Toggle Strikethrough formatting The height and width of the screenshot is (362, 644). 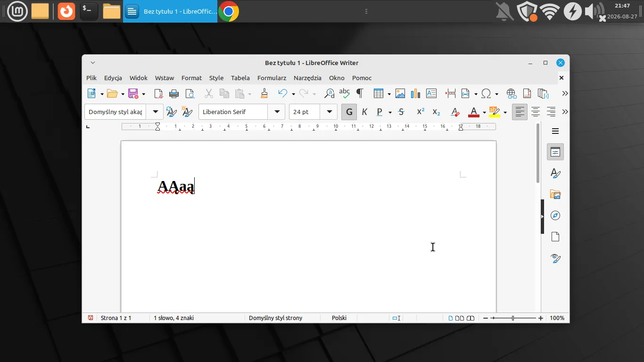point(401,112)
